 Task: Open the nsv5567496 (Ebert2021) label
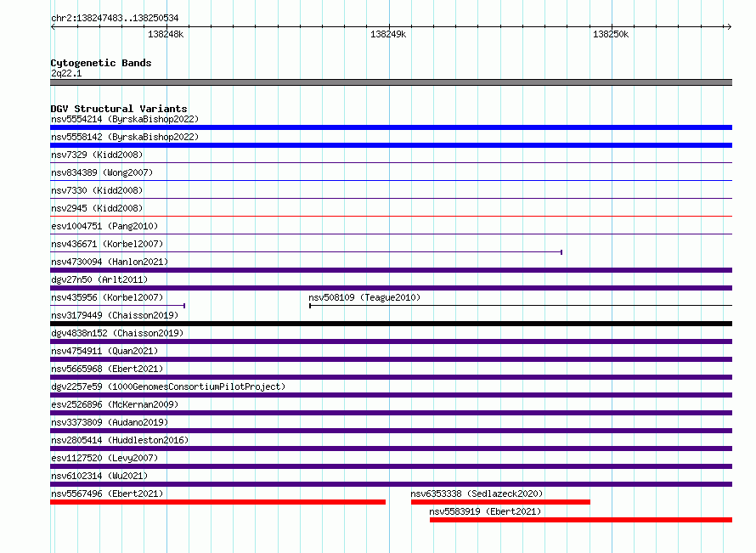coord(107,494)
